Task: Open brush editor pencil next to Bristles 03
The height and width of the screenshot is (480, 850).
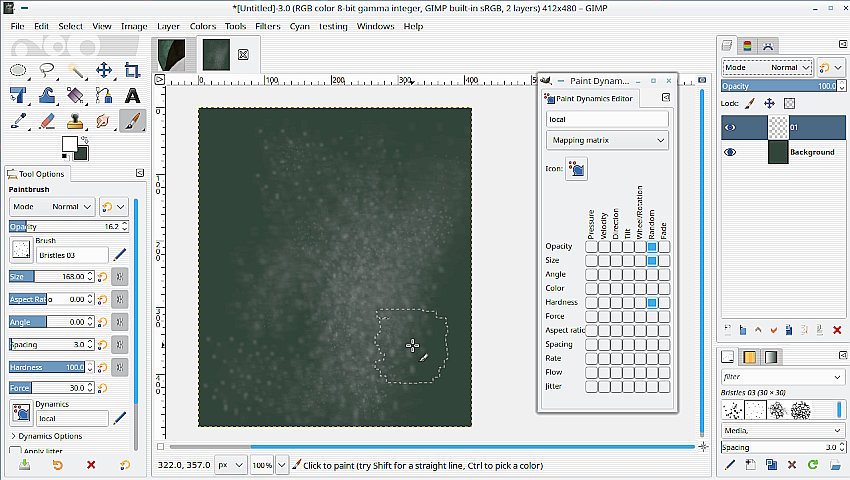Action: coord(120,255)
